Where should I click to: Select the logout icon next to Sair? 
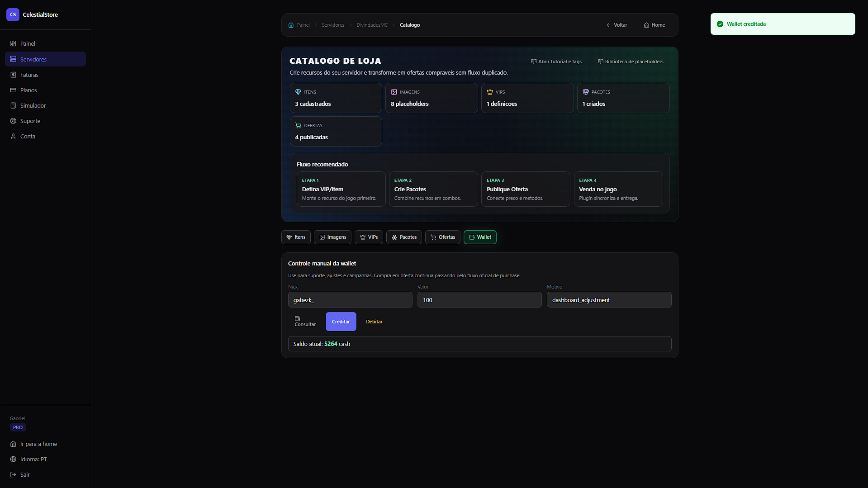point(14,474)
